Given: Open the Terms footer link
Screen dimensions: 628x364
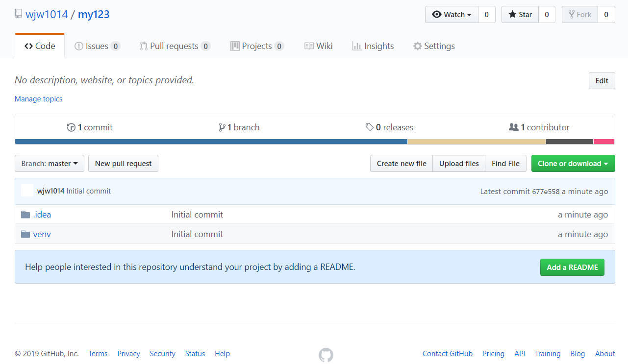Looking at the screenshot, I should coord(98,354).
